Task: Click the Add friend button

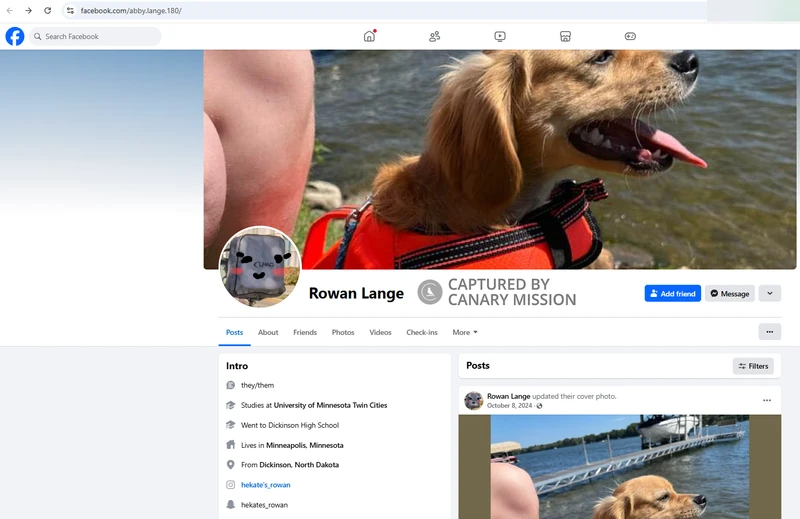Action: pos(672,293)
